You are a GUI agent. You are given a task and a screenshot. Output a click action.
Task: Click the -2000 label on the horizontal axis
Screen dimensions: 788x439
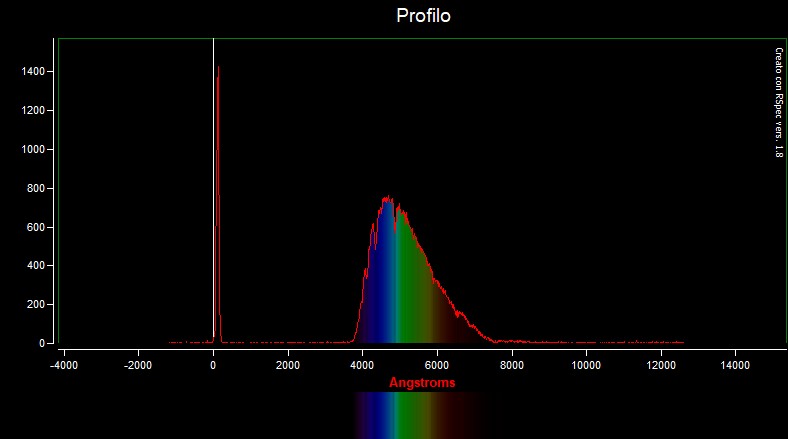137,366
